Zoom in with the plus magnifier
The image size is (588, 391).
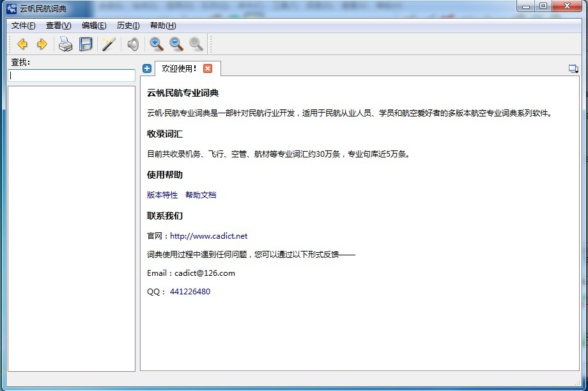pyautogui.click(x=157, y=44)
